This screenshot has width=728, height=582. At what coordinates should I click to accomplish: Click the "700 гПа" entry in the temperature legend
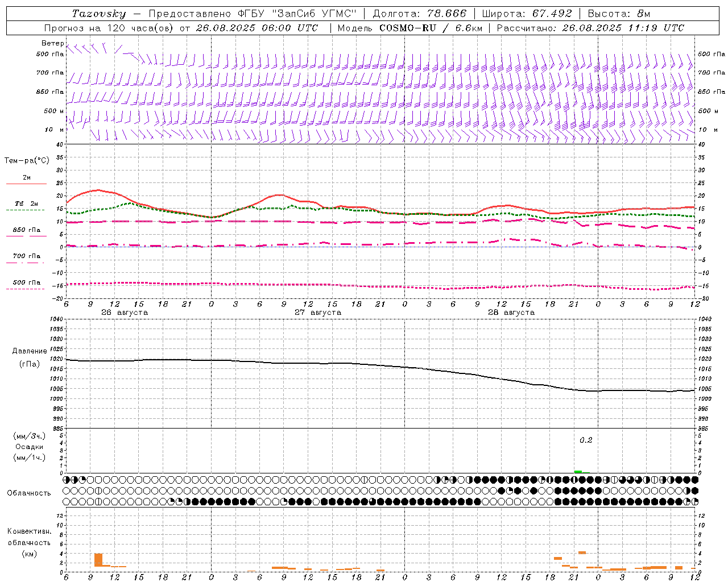[26, 256]
